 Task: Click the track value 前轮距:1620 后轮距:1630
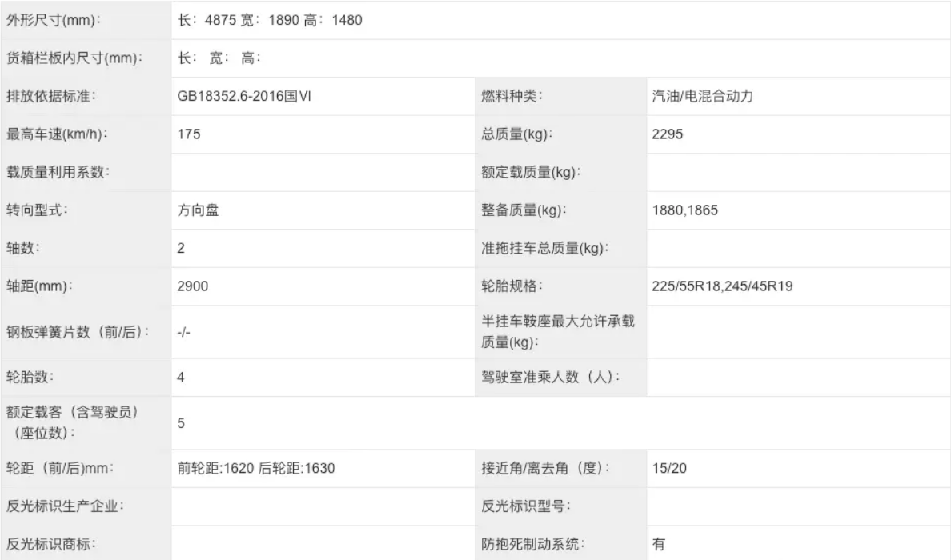click(x=255, y=468)
